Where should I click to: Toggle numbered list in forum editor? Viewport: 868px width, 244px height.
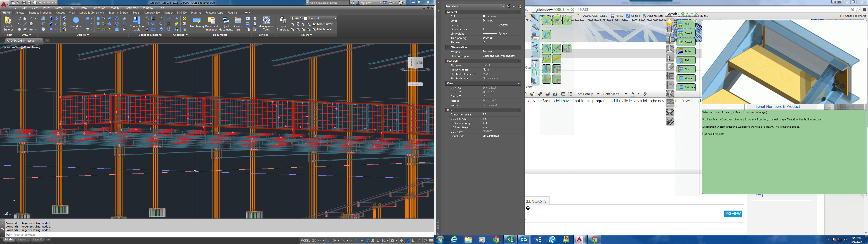563,94
